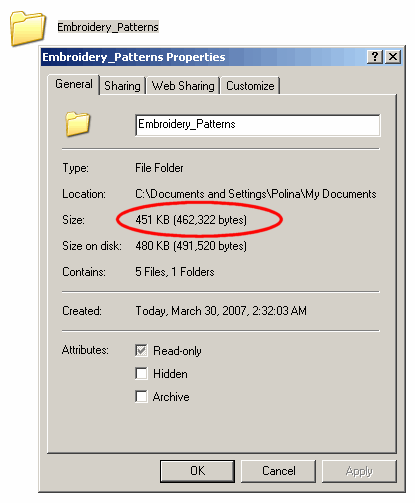This screenshot has width=415, height=503.
Task: Toggle the Read-only attribute checkbox
Action: [x=141, y=350]
